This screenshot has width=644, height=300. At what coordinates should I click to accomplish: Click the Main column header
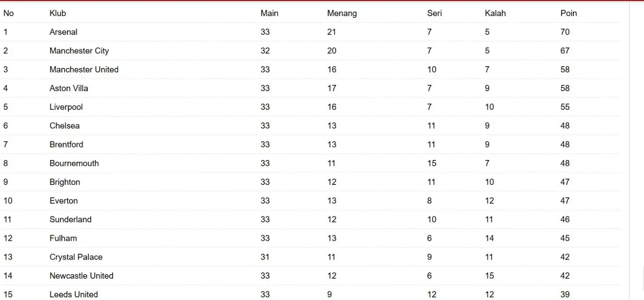[x=269, y=13]
